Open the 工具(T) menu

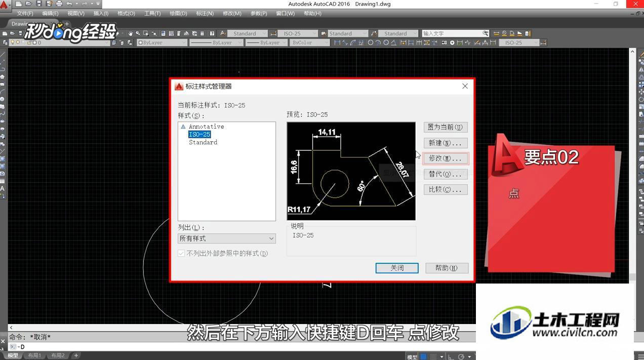point(152,13)
